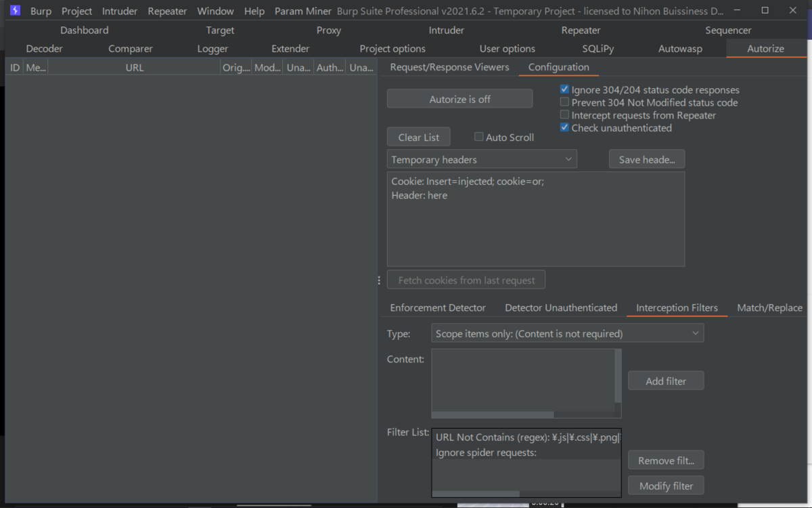This screenshot has height=508, width=812.
Task: Select the Interception Filters tab
Action: pyautogui.click(x=677, y=308)
